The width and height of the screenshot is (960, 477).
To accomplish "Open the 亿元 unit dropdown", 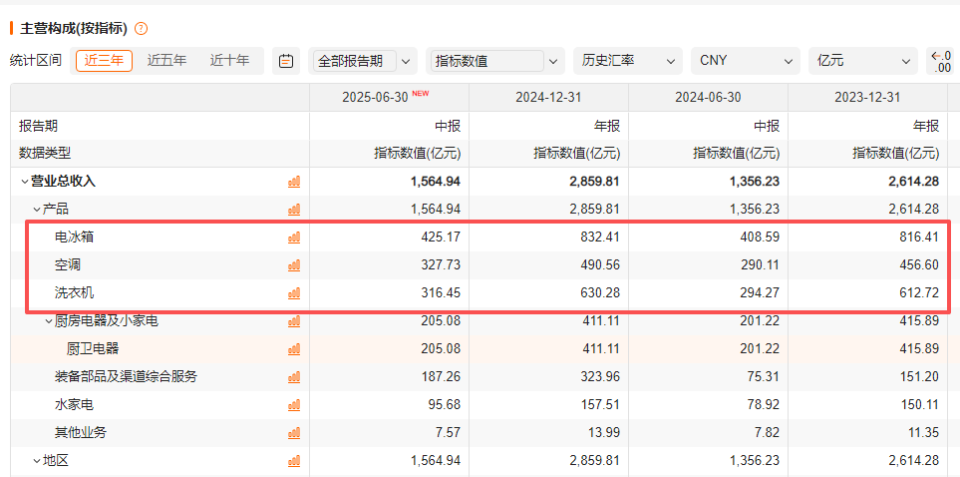I will 863,61.
